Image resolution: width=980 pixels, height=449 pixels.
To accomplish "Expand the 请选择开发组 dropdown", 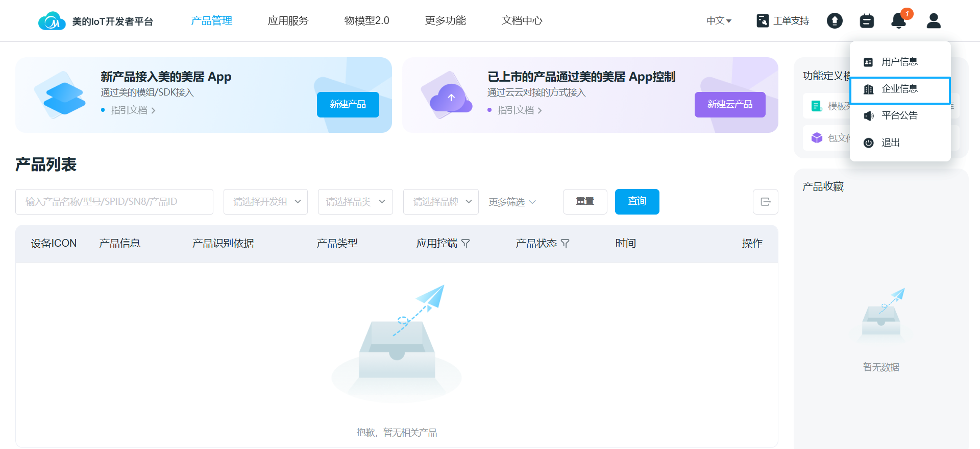I will click(x=265, y=202).
